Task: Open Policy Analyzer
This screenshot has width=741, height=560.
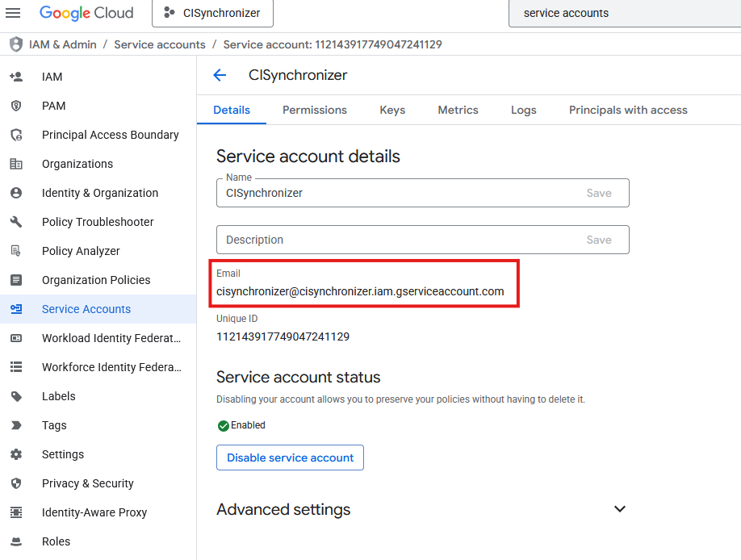Action: tap(81, 251)
